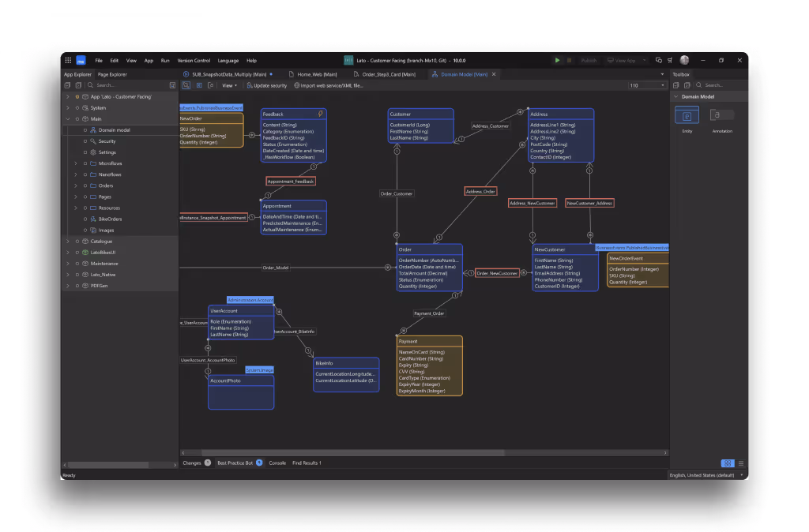Switch Toolbox to list view icon
The image size is (809, 532).
[741, 463]
